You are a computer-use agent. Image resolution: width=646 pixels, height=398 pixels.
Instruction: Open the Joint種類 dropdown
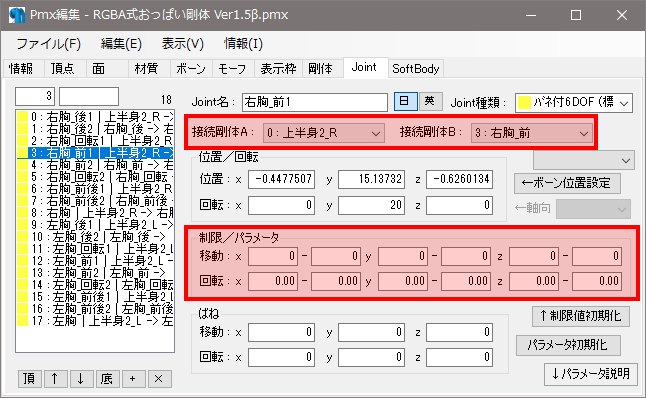573,102
